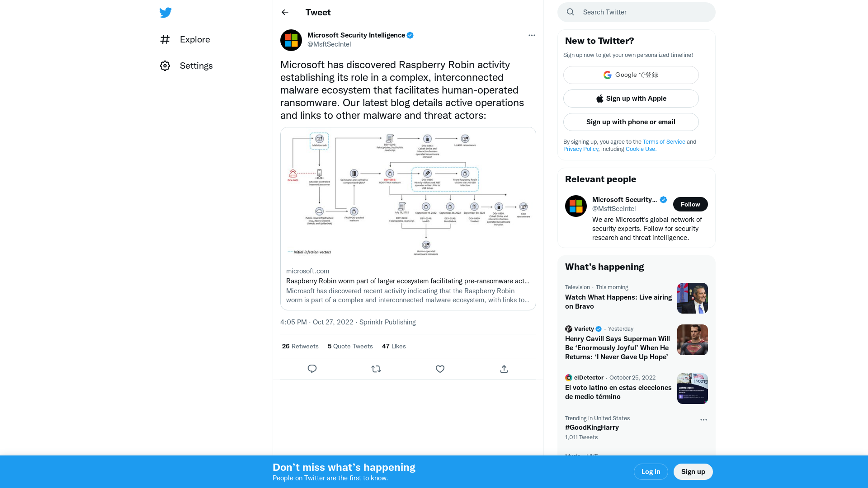Click the Twitter bird logo
868x488 pixels.
tap(165, 12)
